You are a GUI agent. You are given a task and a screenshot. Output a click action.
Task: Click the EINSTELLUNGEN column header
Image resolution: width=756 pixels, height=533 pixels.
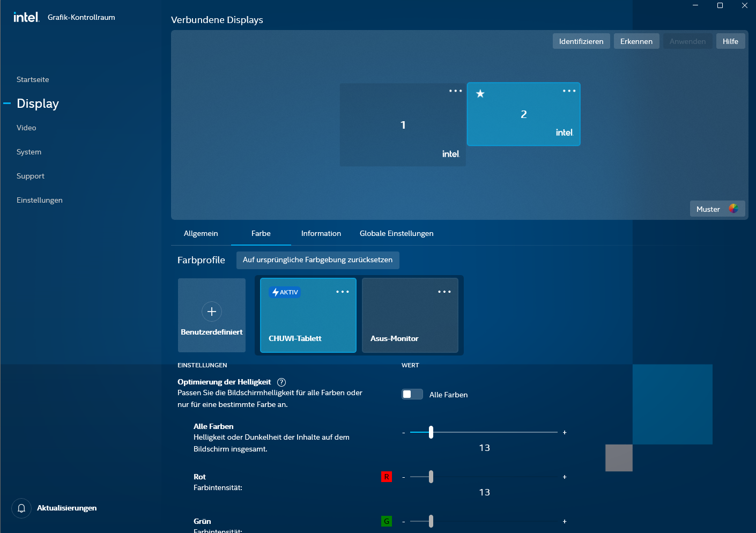click(202, 365)
